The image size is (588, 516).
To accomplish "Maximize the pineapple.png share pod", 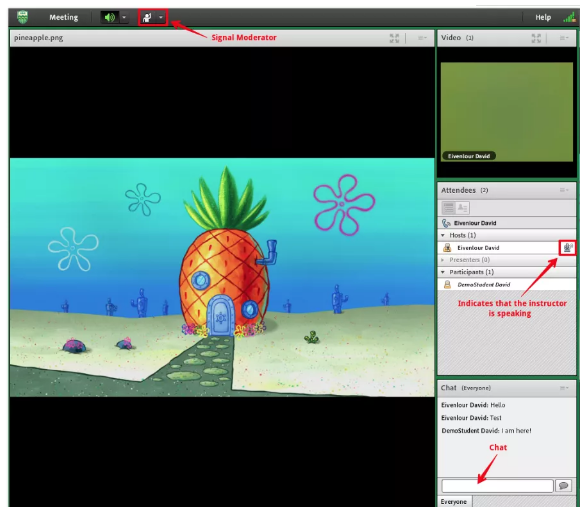I will (394, 38).
